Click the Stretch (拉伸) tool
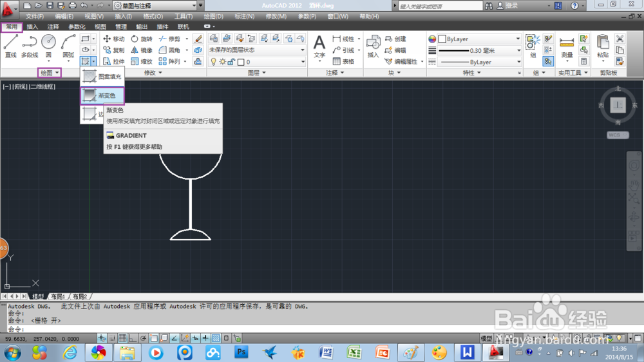Image resolution: width=644 pixels, height=362 pixels. pos(114,62)
